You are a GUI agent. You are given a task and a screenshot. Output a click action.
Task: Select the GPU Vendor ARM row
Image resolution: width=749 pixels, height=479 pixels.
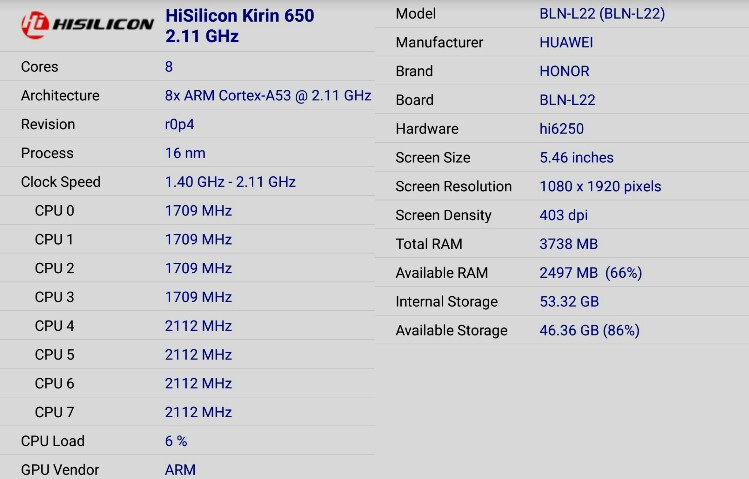[x=187, y=468]
